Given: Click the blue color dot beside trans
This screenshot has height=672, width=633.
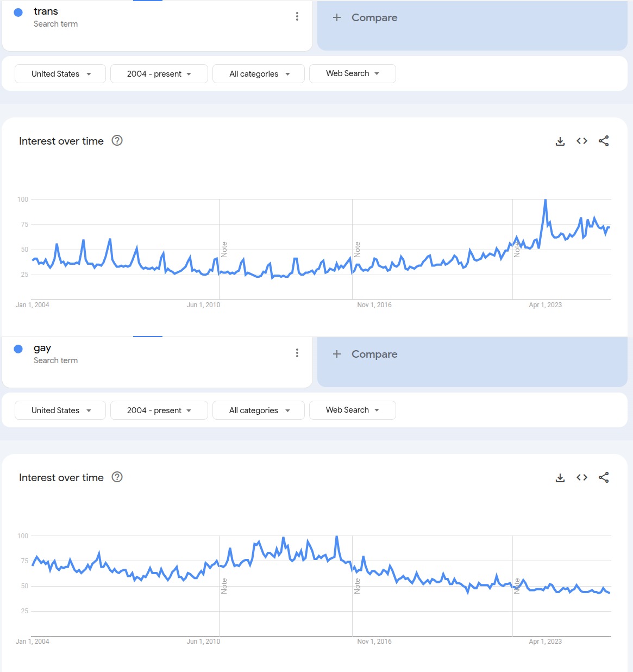Looking at the screenshot, I should (x=18, y=12).
